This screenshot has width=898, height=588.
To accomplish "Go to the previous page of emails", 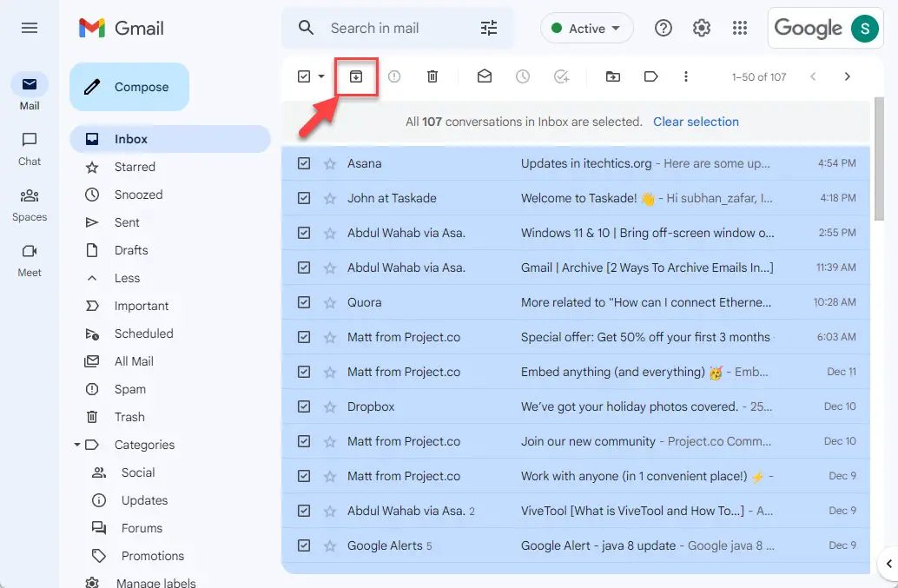I will 813,76.
